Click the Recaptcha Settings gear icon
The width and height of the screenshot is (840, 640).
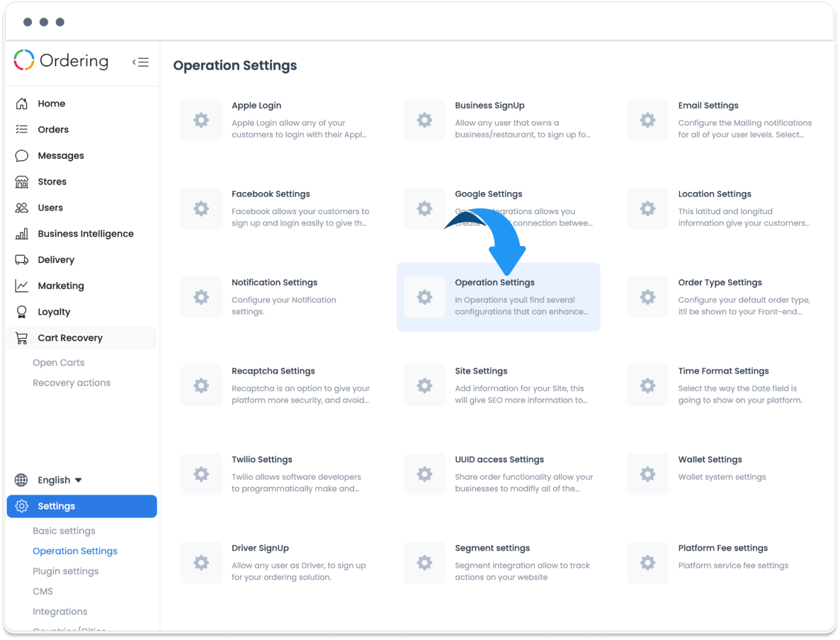[201, 386]
